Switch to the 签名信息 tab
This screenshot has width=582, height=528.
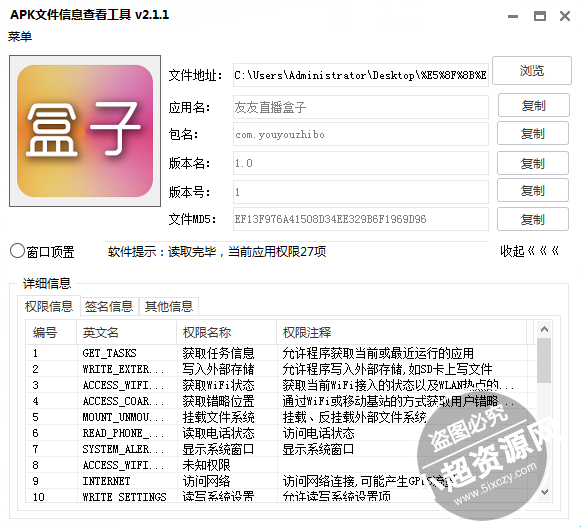click(109, 306)
